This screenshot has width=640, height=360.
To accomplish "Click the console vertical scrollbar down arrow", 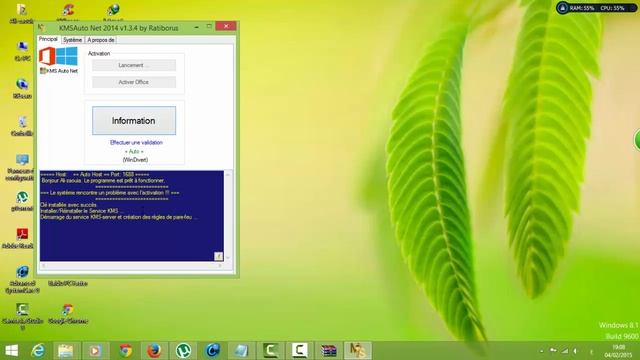I will click(x=228, y=258).
